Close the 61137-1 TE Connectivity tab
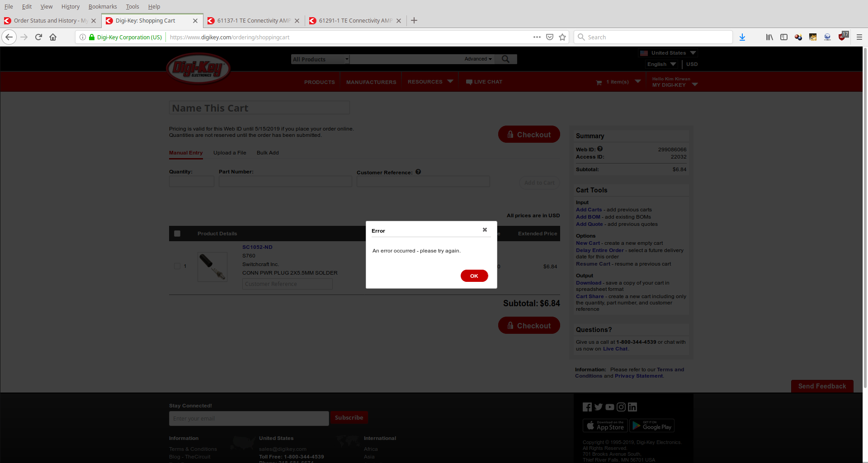The image size is (868, 463). pyautogui.click(x=297, y=21)
